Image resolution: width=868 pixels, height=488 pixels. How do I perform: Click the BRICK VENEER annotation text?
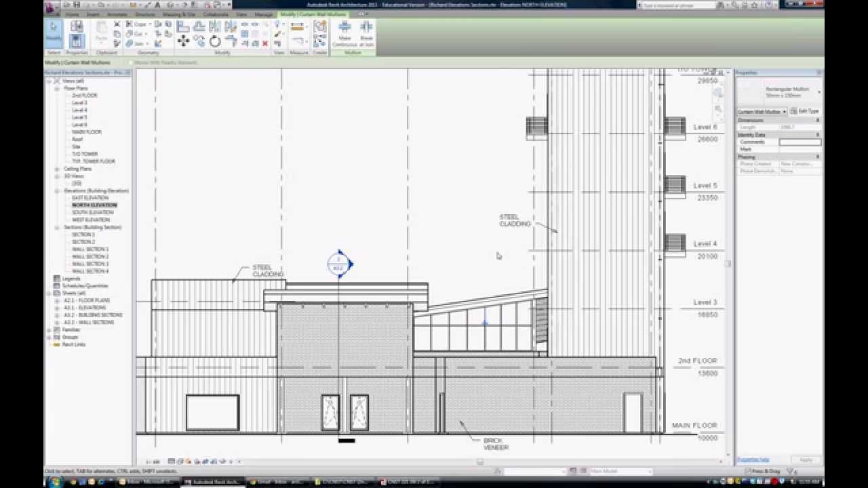click(x=496, y=444)
